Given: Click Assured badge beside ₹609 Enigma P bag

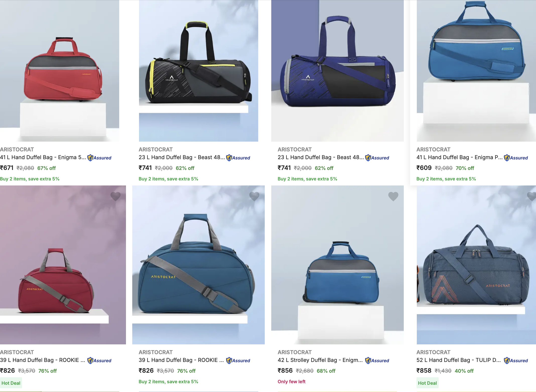Looking at the screenshot, I should pos(516,158).
